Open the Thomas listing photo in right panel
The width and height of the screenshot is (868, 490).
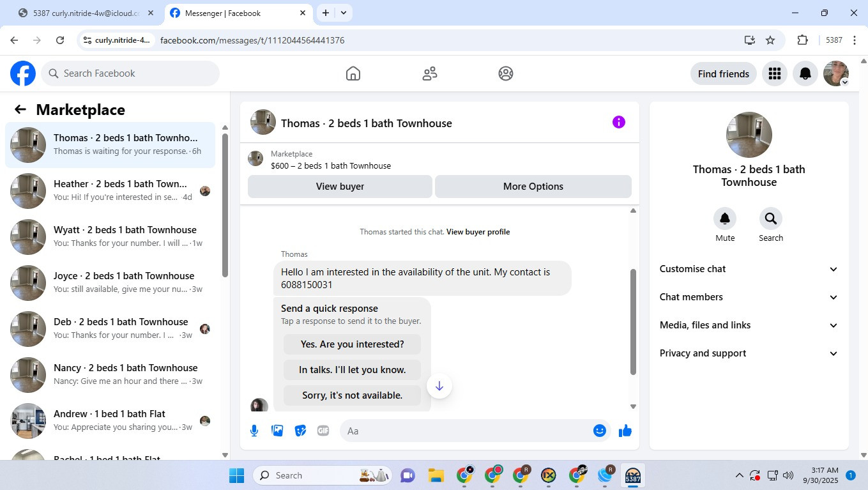[x=749, y=135]
